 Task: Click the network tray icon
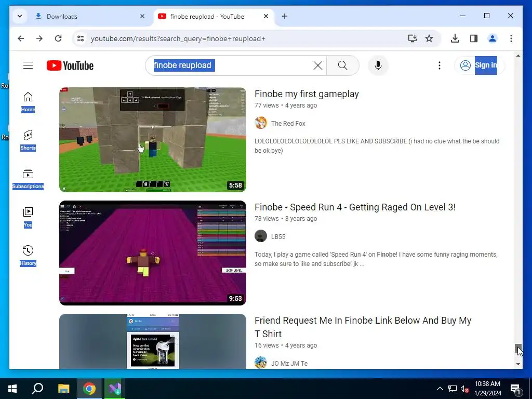coord(453,389)
